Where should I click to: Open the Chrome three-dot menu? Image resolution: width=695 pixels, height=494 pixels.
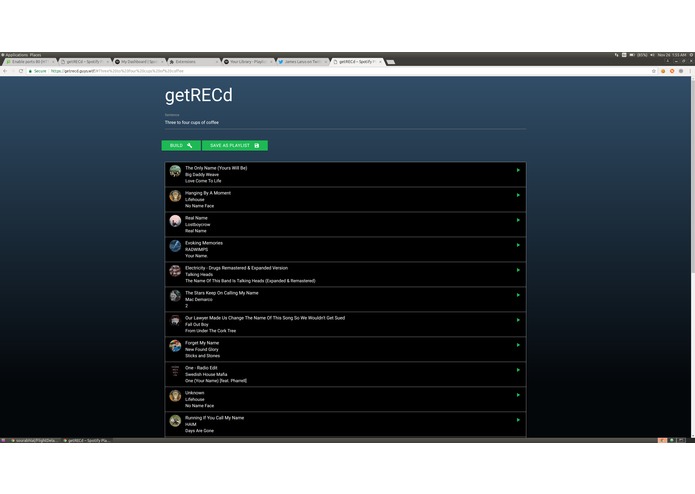(690, 71)
